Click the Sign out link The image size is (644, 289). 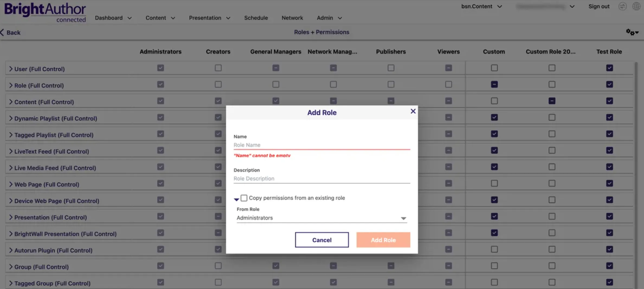599,6
